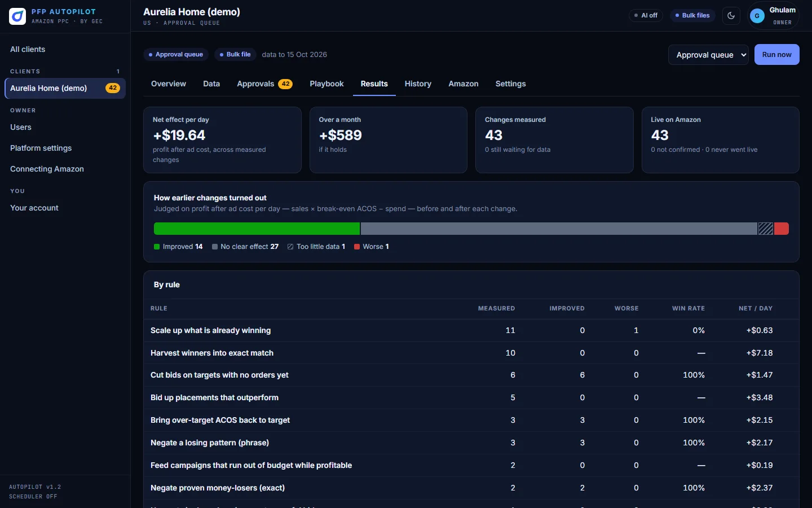Click the NET / DAY column header

tap(756, 308)
